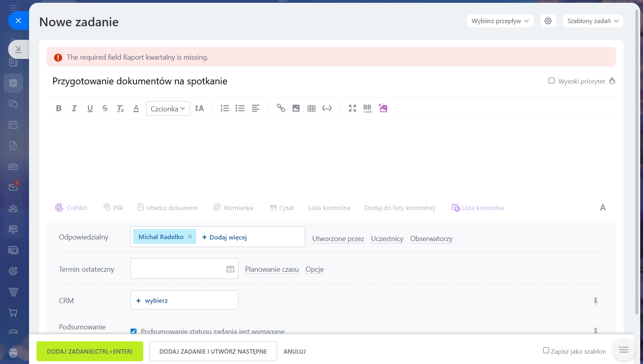Screen dimensions: 643x364
Task: Uncheck the task status summary requirement
Action: (134, 331)
